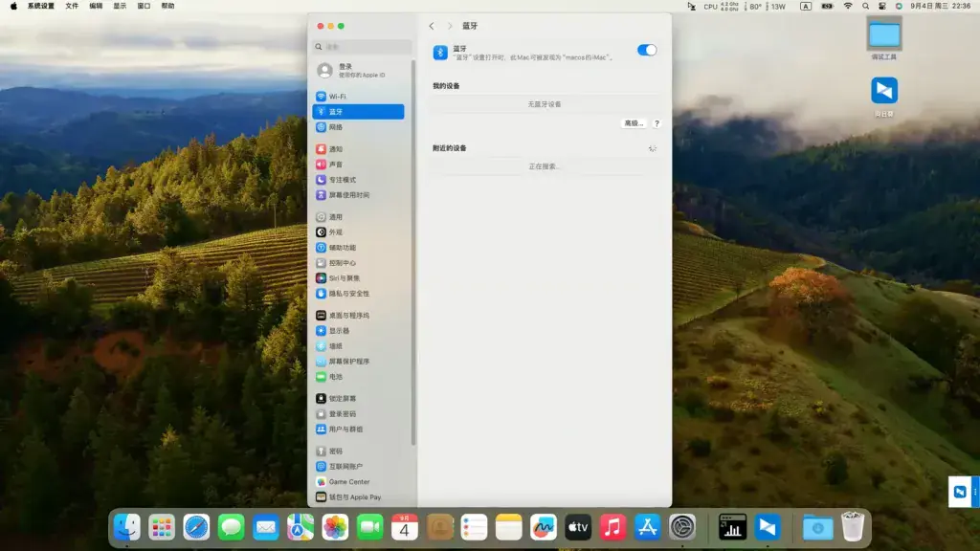980x551 pixels.
Task: Select 桌面与程序坞 Desktop & Dock
Action: click(x=358, y=316)
